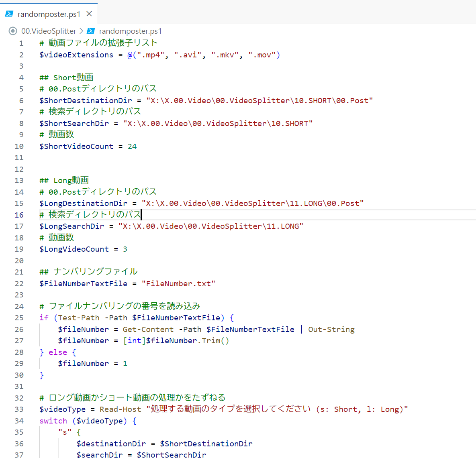Image resolution: width=476 pixels, height=458 pixels.
Task: Click $LongSearchDir on line 17
Action: coord(72,226)
